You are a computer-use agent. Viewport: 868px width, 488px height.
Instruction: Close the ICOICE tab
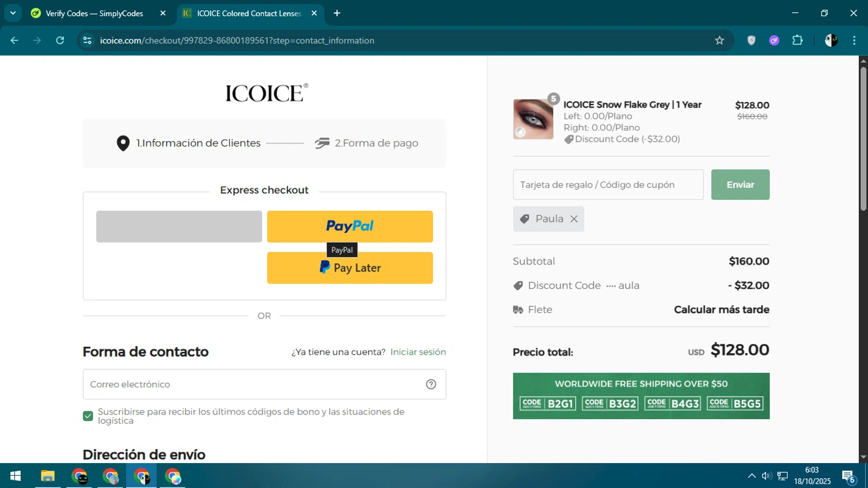click(x=314, y=13)
